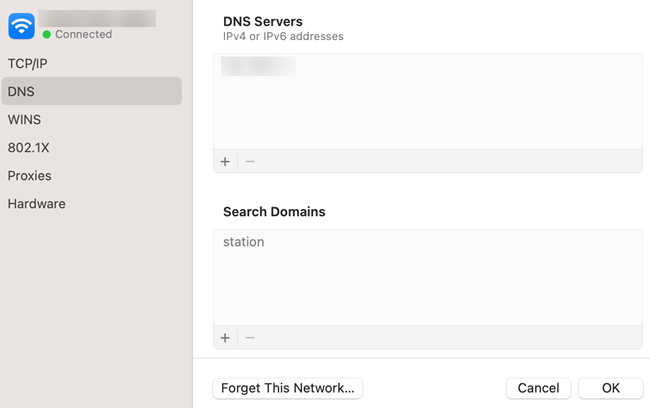Confirm settings with the OK button
Viewport: 650px width, 408px height.
[610, 388]
